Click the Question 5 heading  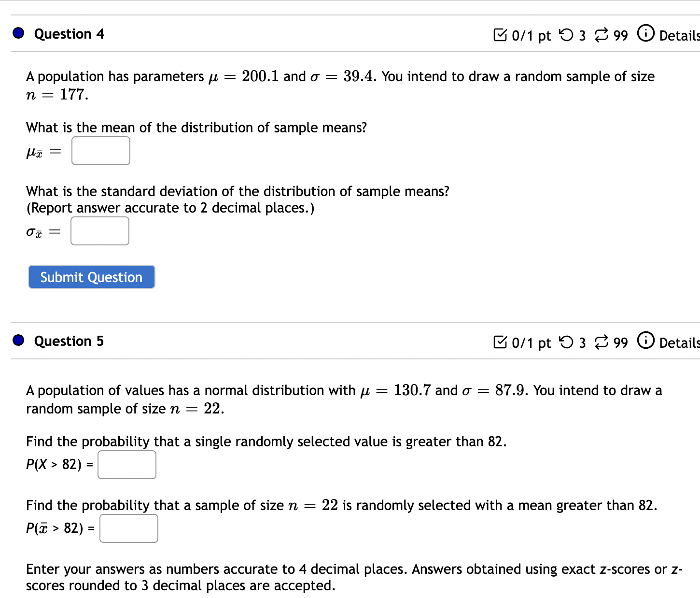[69, 341]
